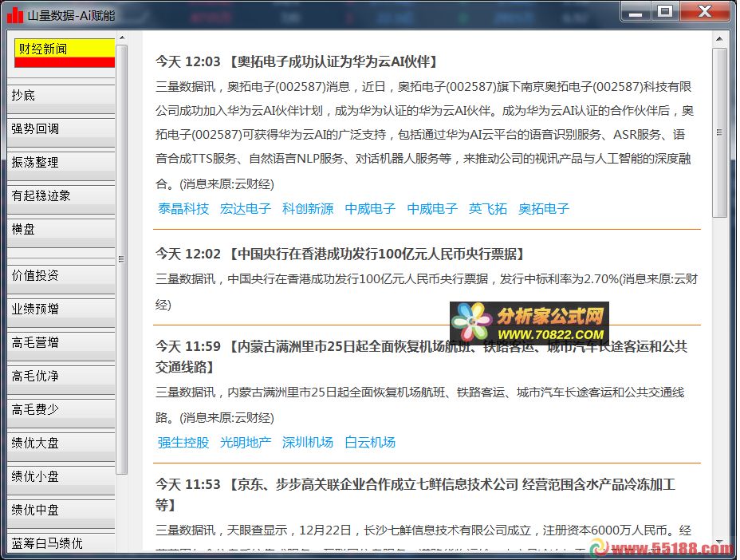
Task: Click the 今天 11:53 京东、步步高 headline
Action: [415, 495]
